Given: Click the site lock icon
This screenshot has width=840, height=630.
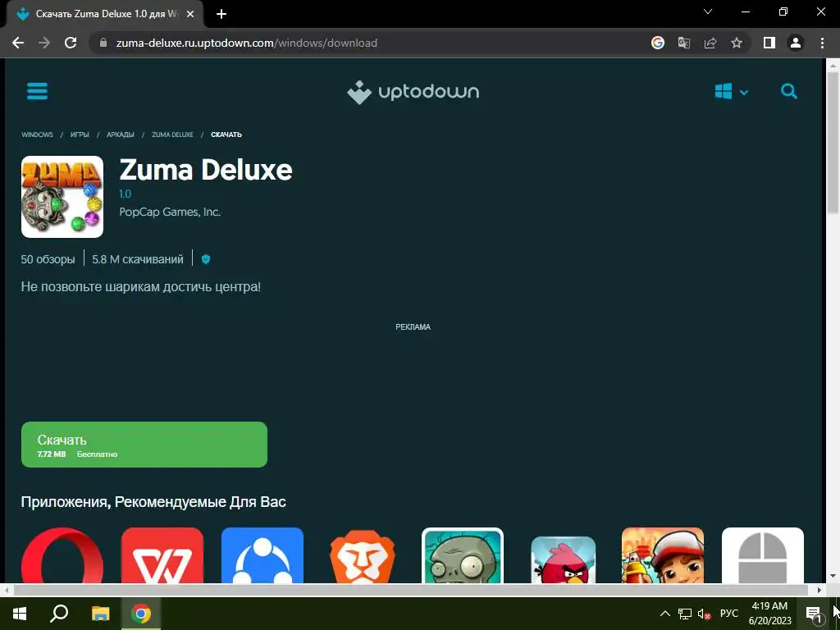Looking at the screenshot, I should [103, 43].
